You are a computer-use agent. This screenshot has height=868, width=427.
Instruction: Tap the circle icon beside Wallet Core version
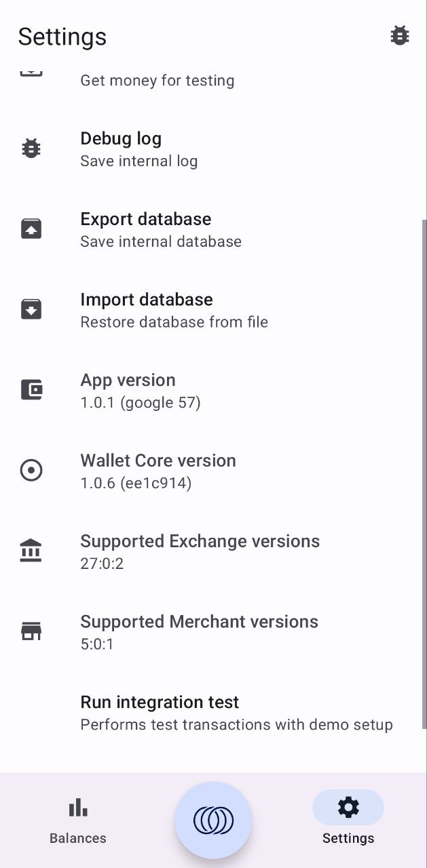(31, 471)
